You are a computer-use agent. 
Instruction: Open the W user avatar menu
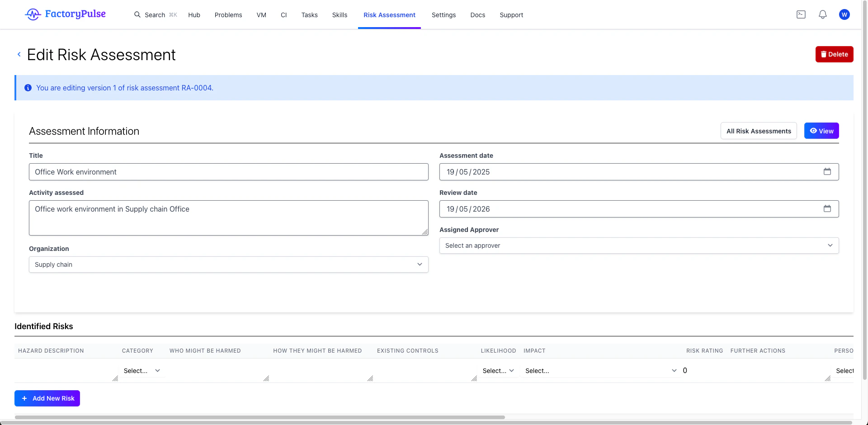click(844, 14)
